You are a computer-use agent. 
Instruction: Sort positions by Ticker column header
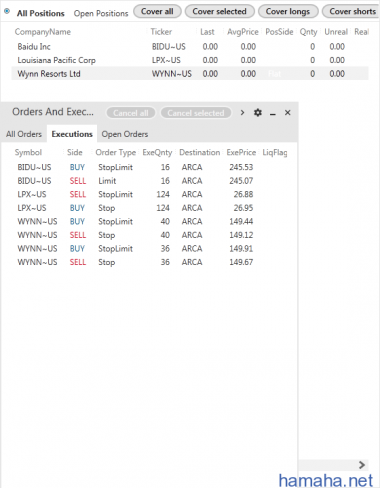[x=161, y=32]
